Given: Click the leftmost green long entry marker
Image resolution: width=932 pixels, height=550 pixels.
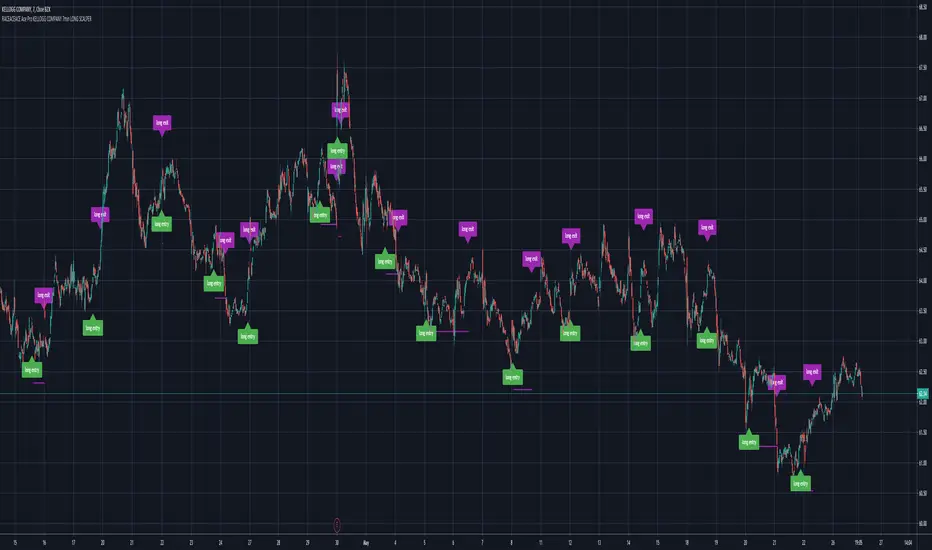Looking at the screenshot, I should click(32, 369).
